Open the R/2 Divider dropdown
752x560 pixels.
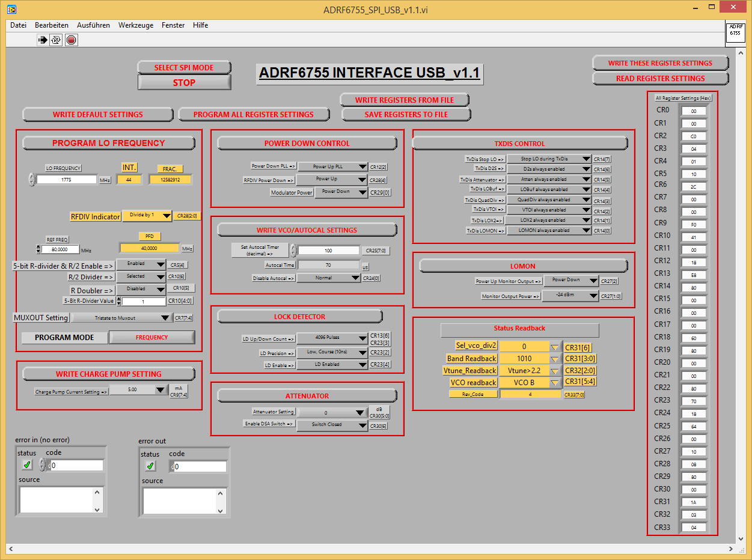coord(141,276)
